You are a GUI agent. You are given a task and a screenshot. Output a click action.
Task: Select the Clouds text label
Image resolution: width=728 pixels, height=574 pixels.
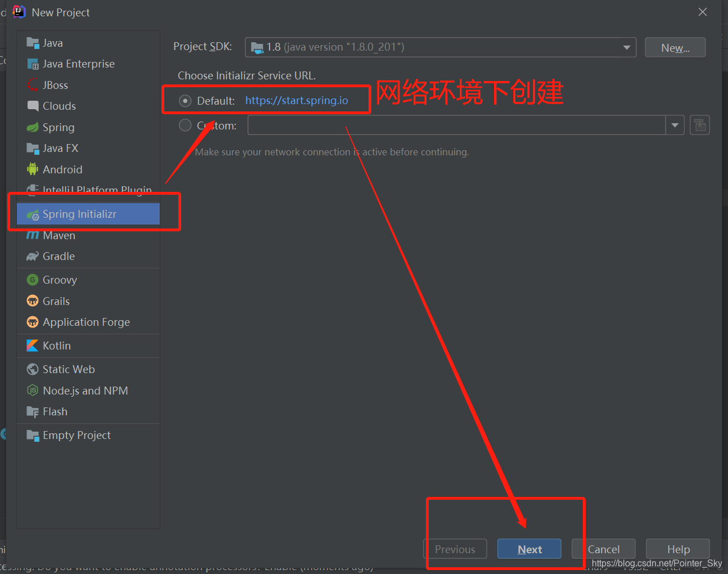tap(59, 106)
